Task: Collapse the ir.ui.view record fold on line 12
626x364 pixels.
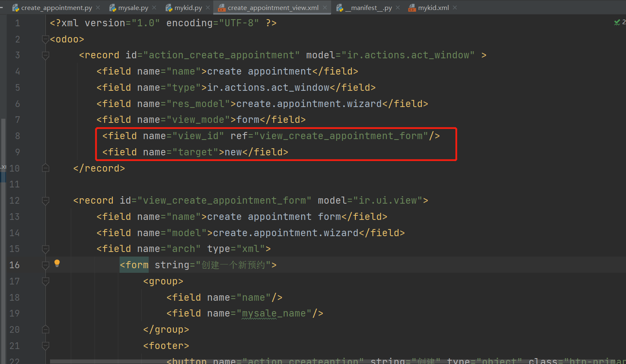Action: [46, 201]
